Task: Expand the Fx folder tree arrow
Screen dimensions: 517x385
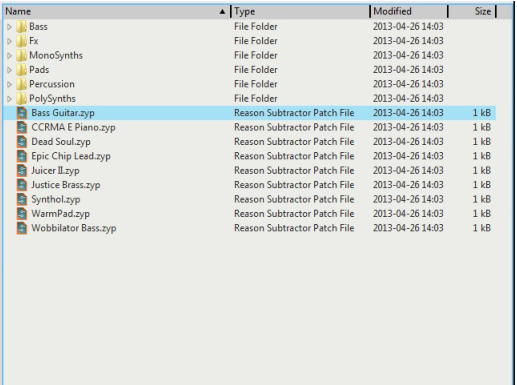Action: [9, 41]
